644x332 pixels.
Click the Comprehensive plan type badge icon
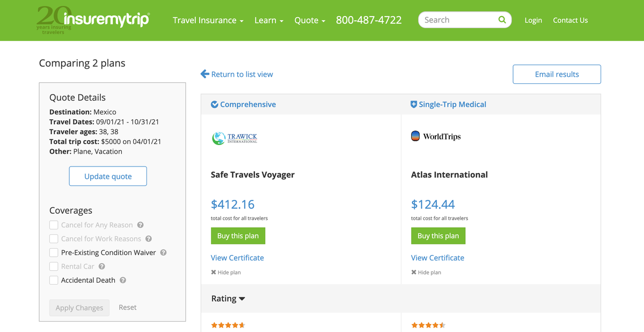pos(214,104)
